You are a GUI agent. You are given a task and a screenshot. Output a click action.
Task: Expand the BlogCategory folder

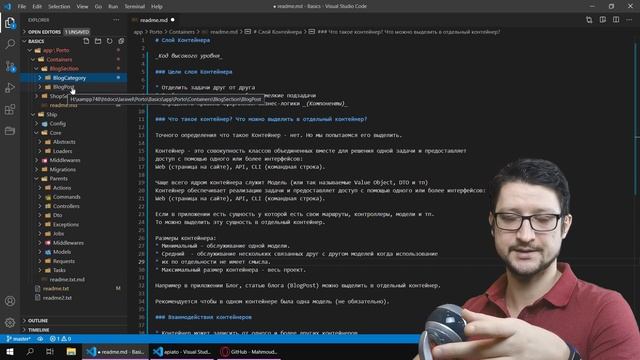pyautogui.click(x=40, y=78)
